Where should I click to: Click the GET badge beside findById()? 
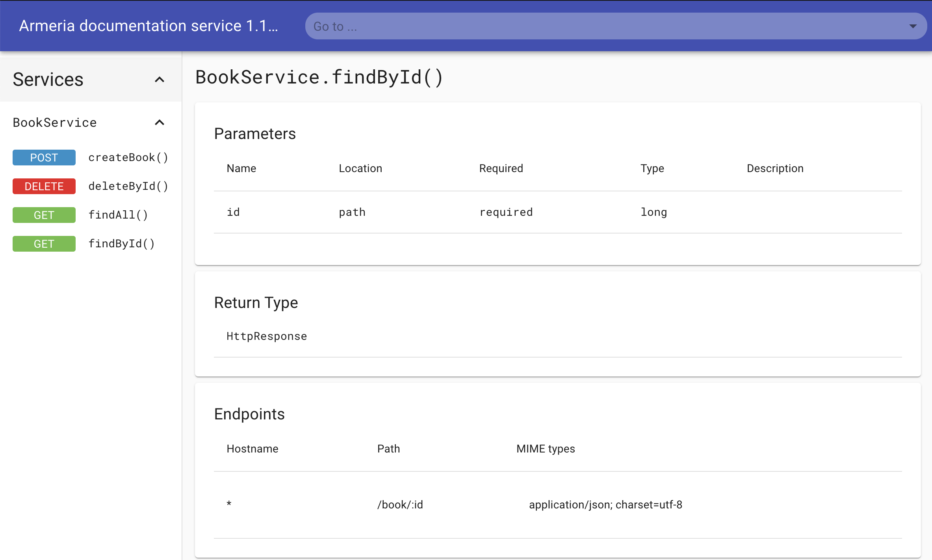click(44, 244)
